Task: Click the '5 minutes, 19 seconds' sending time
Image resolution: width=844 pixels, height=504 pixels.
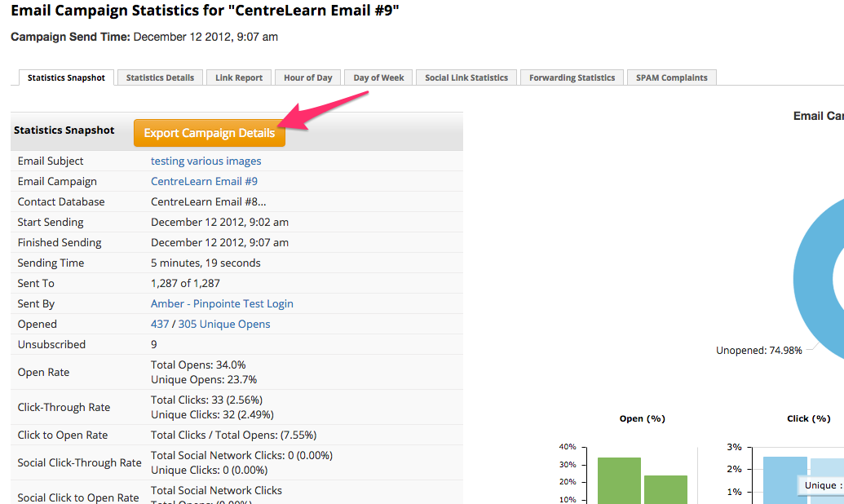Action: 205,263
